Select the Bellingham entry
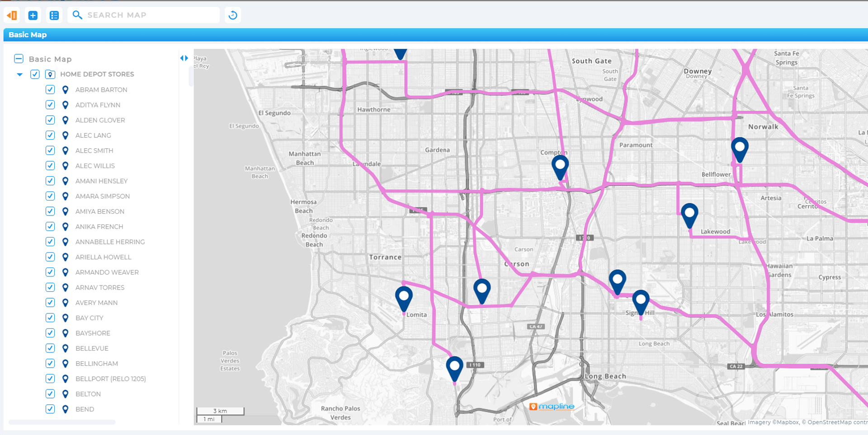 tap(97, 364)
